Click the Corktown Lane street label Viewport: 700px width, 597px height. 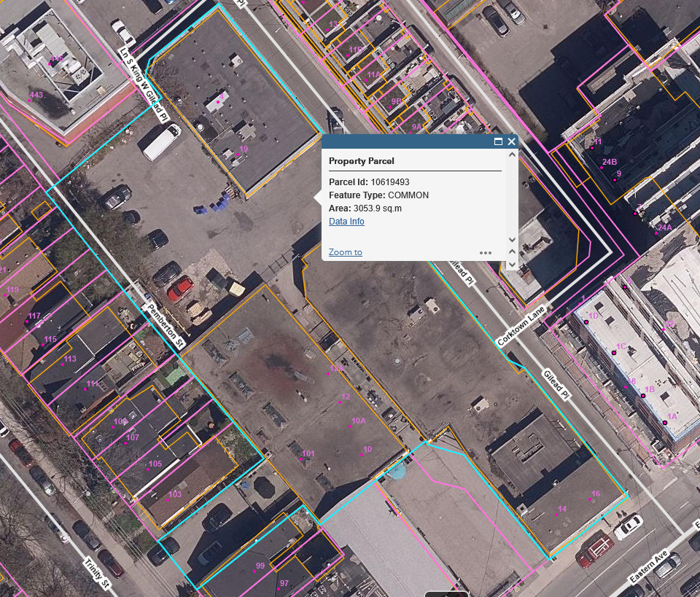[521, 327]
